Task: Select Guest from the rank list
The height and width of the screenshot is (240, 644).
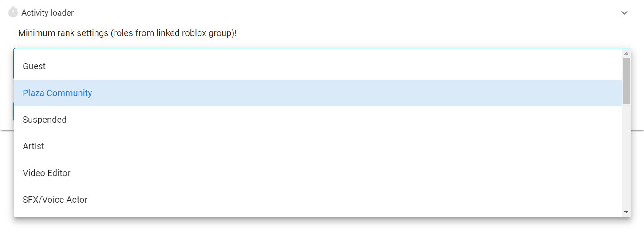Action: (318, 66)
